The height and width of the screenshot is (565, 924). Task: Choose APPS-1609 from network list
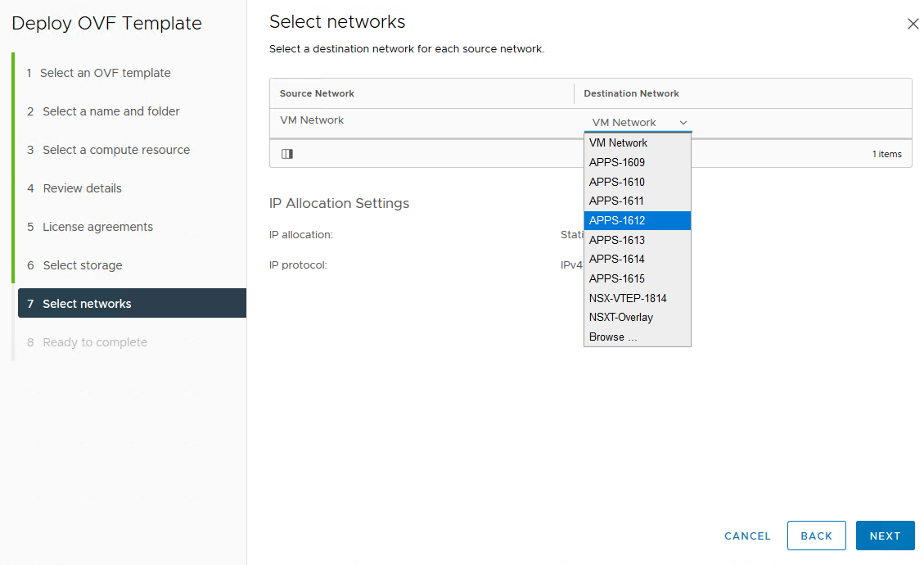pyautogui.click(x=617, y=162)
